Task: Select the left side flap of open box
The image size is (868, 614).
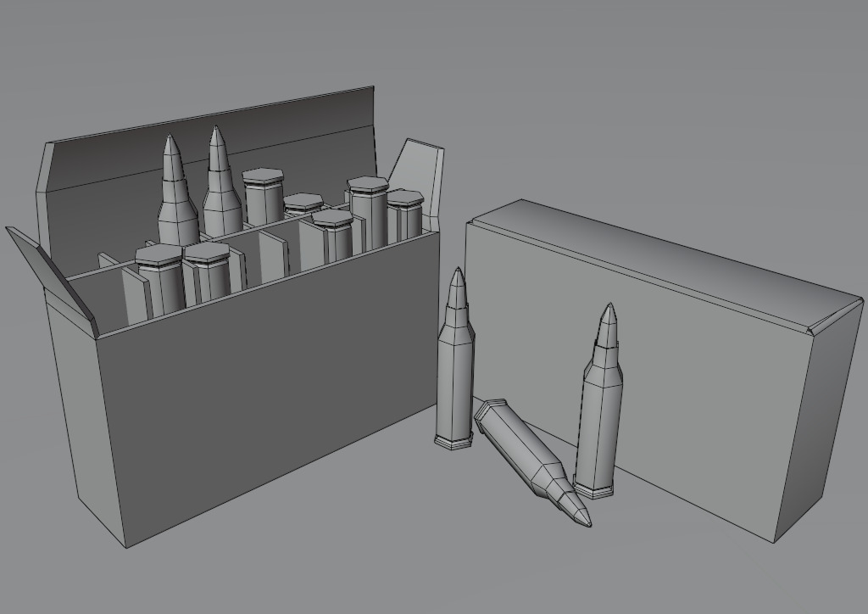Action: (x=53, y=280)
